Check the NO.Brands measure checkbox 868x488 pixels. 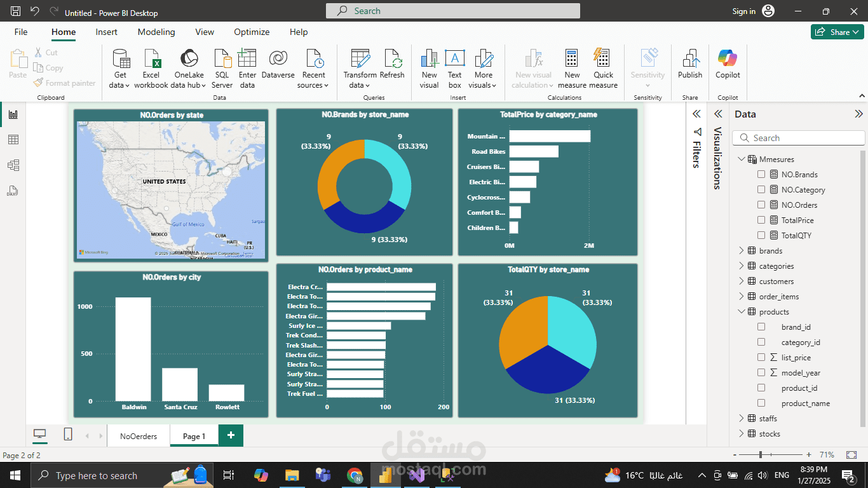(x=761, y=174)
